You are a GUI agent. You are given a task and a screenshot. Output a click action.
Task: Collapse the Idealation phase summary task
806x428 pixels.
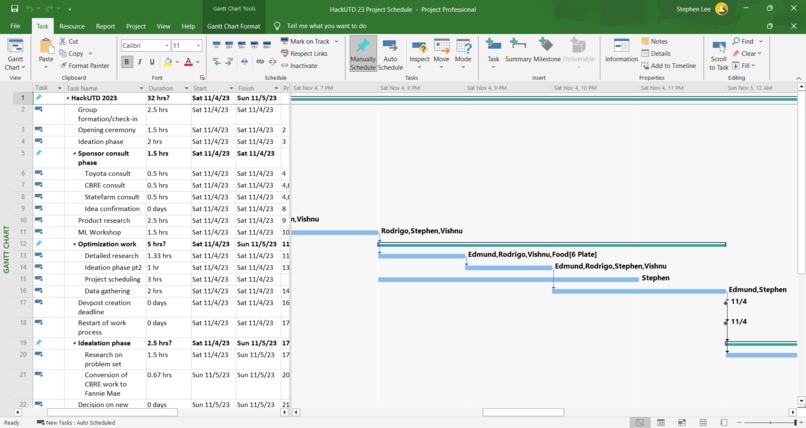click(75, 343)
